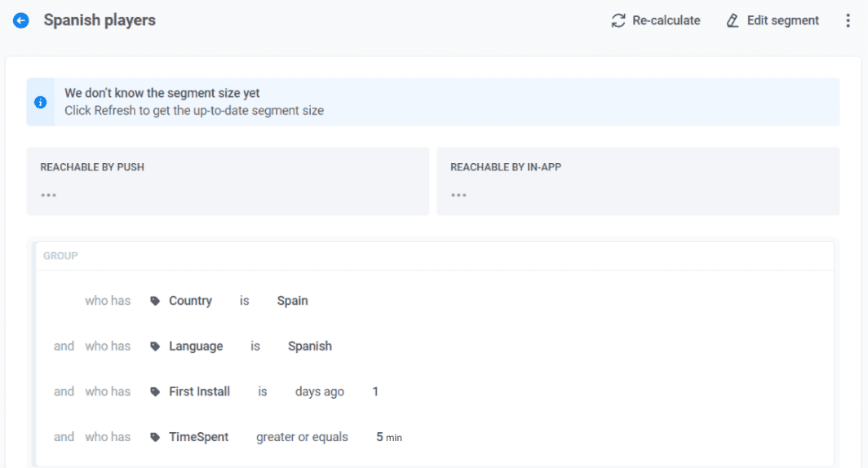Click the tag icon beside TimeSpent

point(155,438)
